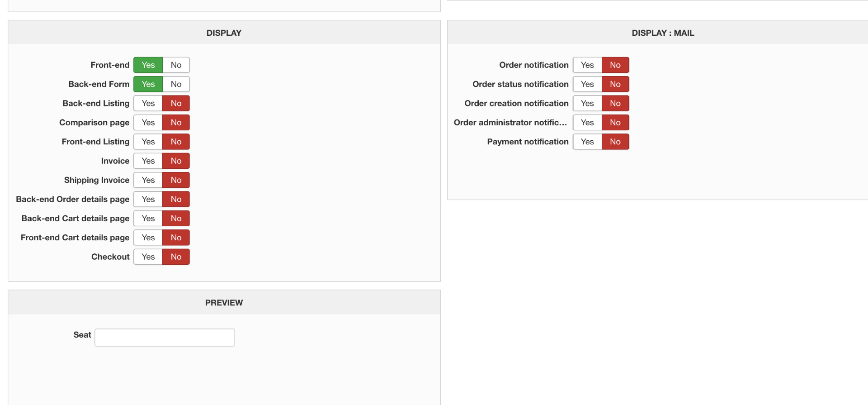The image size is (868, 405).
Task: Choose No for Comparison page
Action: 176,123
